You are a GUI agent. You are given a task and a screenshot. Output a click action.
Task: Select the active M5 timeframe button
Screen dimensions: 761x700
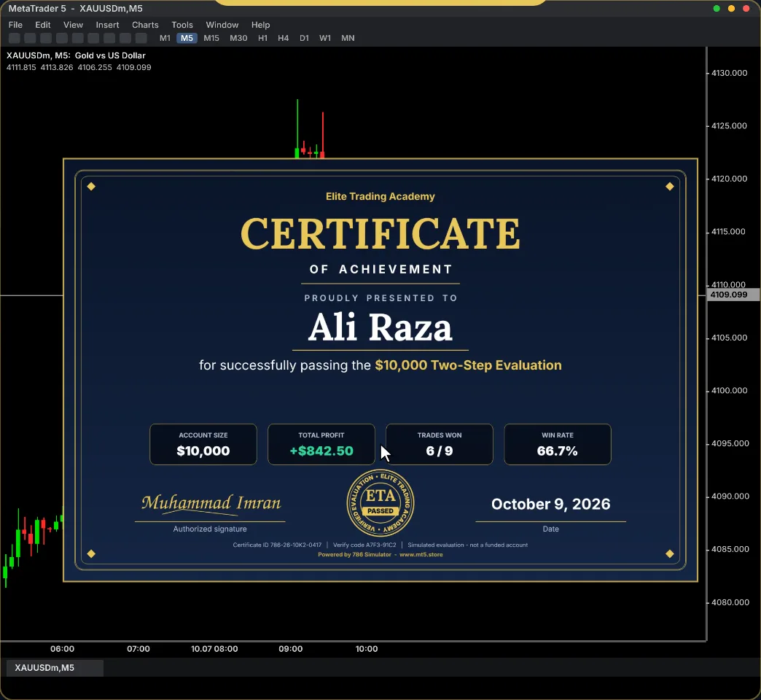tap(187, 38)
